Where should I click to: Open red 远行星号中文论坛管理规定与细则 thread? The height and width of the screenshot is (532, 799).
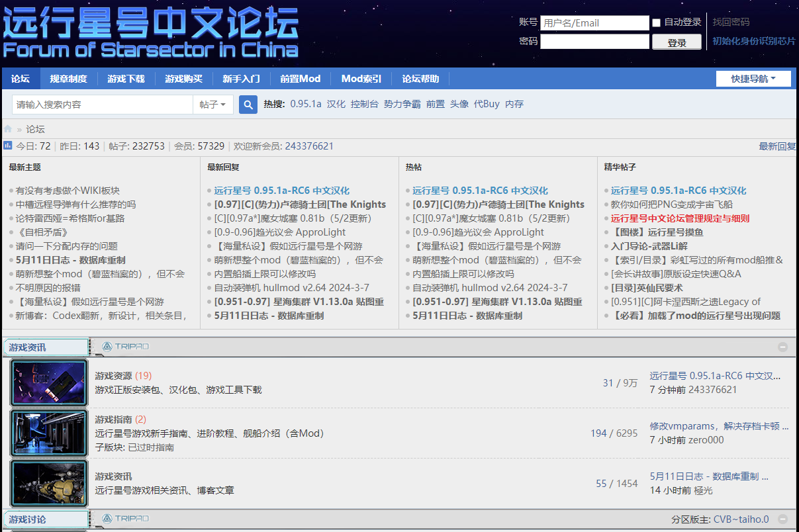[681, 218]
